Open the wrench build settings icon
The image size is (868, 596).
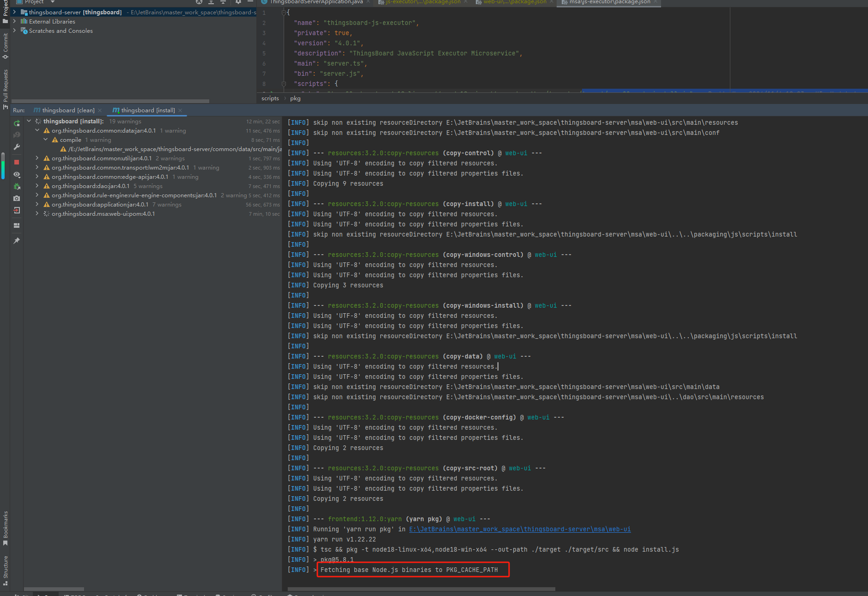pos(17,147)
